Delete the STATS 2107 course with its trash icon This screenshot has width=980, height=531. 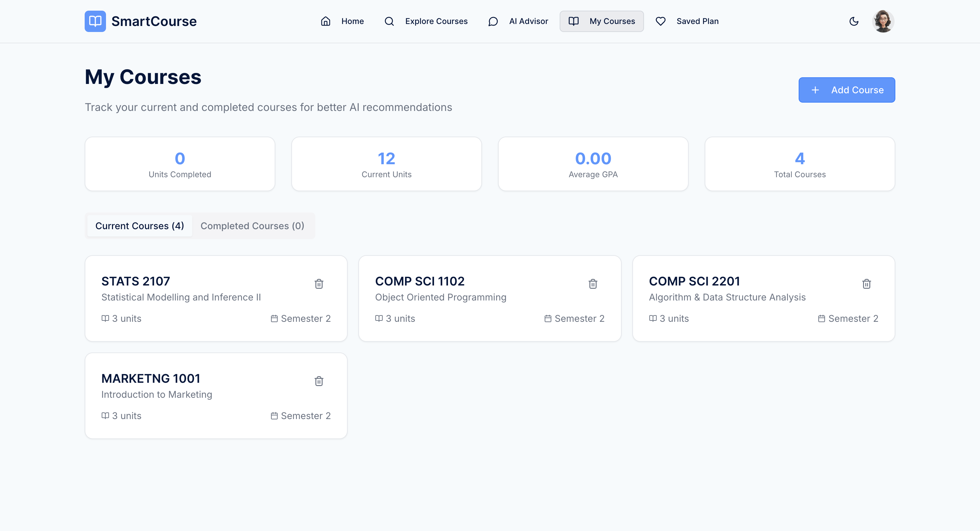pyautogui.click(x=319, y=283)
